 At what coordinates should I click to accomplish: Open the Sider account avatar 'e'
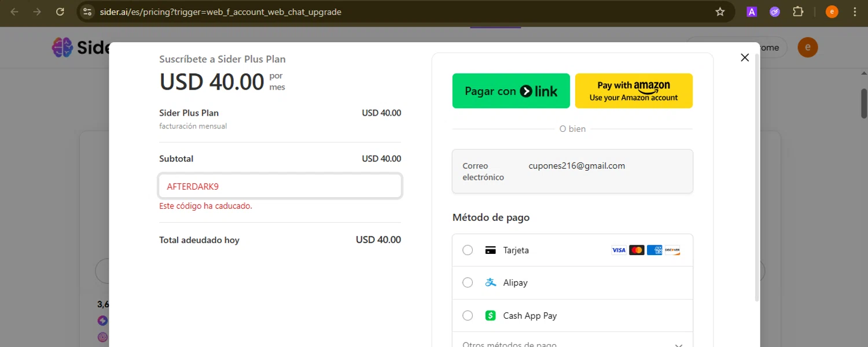tap(807, 47)
